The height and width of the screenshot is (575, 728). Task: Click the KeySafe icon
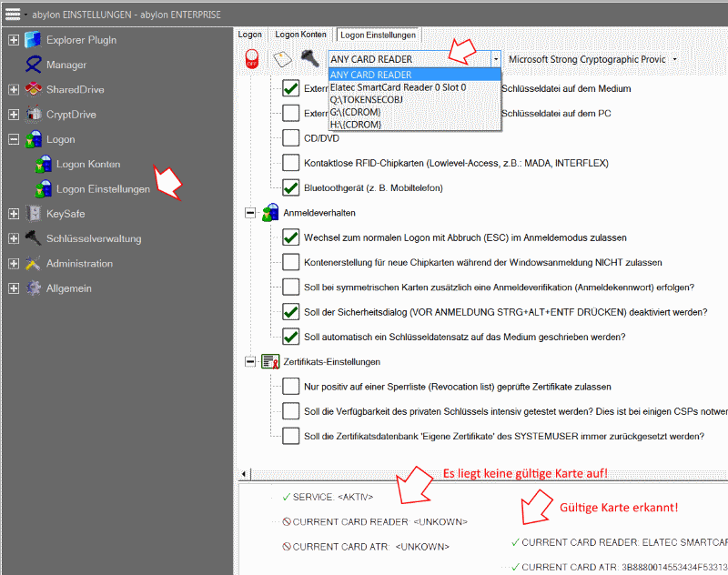click(x=33, y=214)
